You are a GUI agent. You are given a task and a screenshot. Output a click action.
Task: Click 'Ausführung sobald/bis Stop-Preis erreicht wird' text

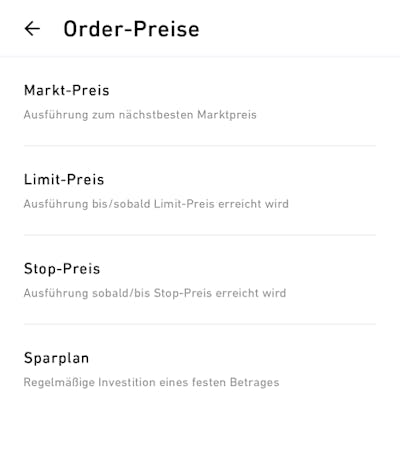coord(155,293)
